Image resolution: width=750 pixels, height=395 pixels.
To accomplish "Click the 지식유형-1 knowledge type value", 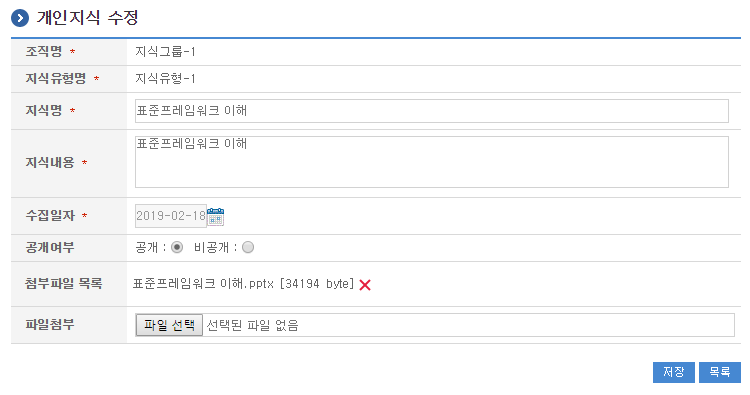I will click(165, 78).
